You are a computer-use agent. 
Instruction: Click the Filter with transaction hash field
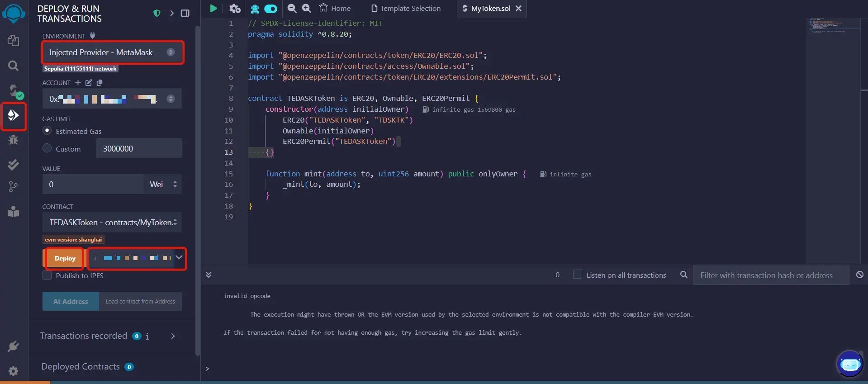coord(771,275)
